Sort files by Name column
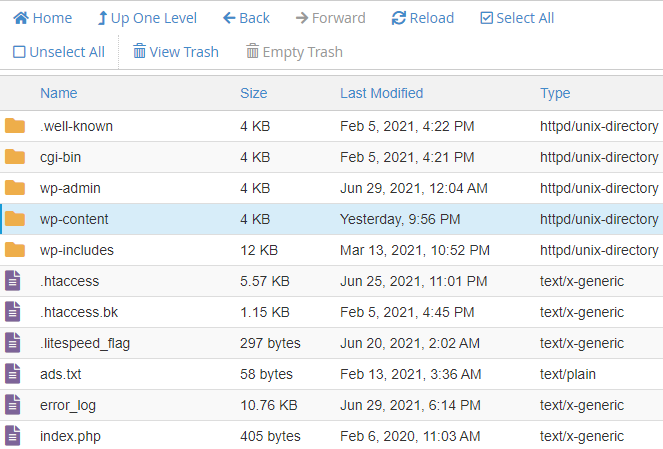This screenshot has height=449, width=663. (x=58, y=93)
